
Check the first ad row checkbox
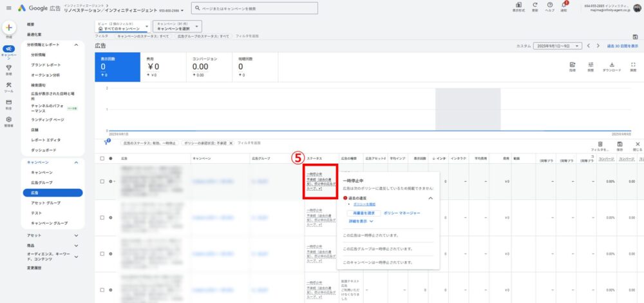[102, 182]
